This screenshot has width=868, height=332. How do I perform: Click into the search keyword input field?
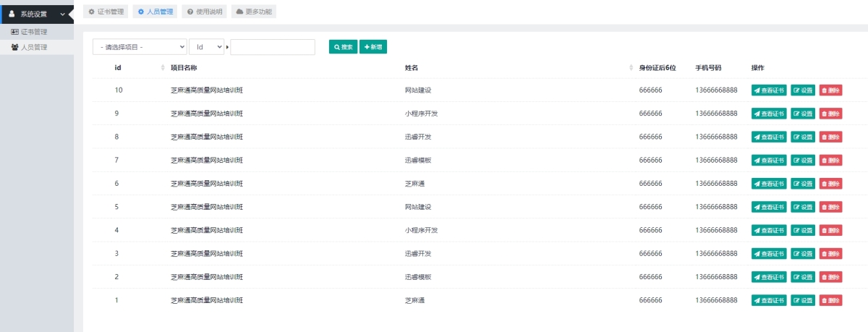[273, 47]
